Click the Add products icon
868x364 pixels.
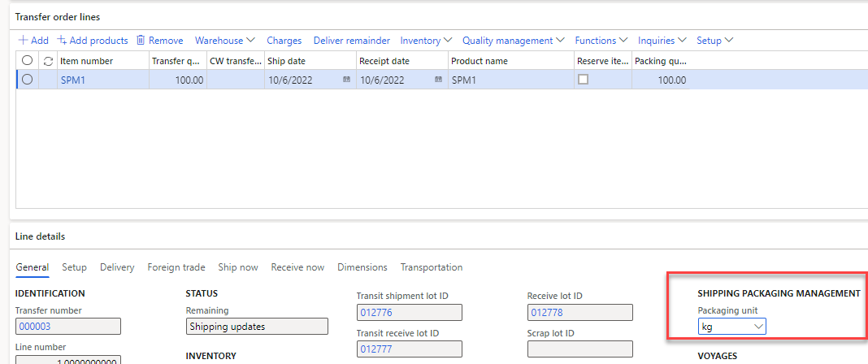pos(62,41)
